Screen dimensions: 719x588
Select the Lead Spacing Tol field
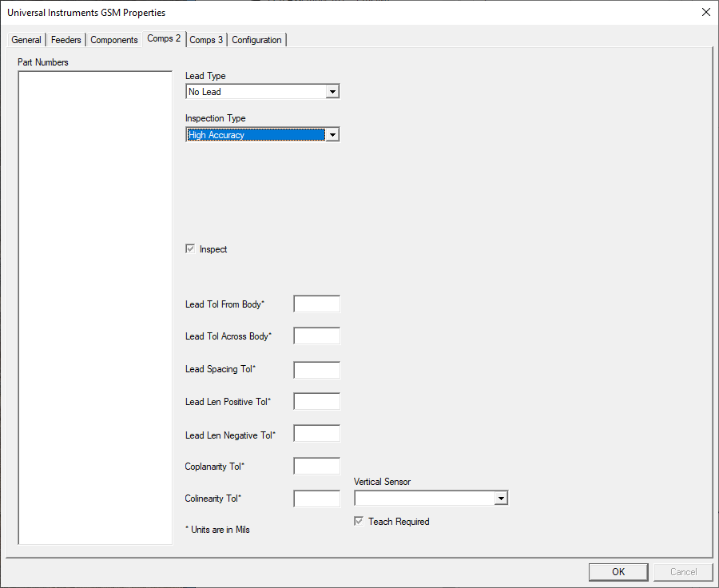coord(316,369)
